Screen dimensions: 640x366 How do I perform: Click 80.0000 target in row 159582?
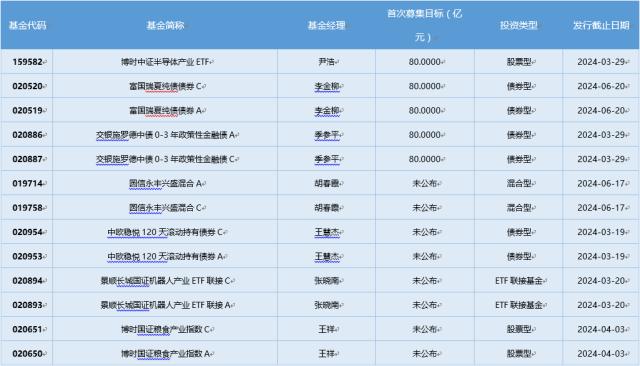424,62
